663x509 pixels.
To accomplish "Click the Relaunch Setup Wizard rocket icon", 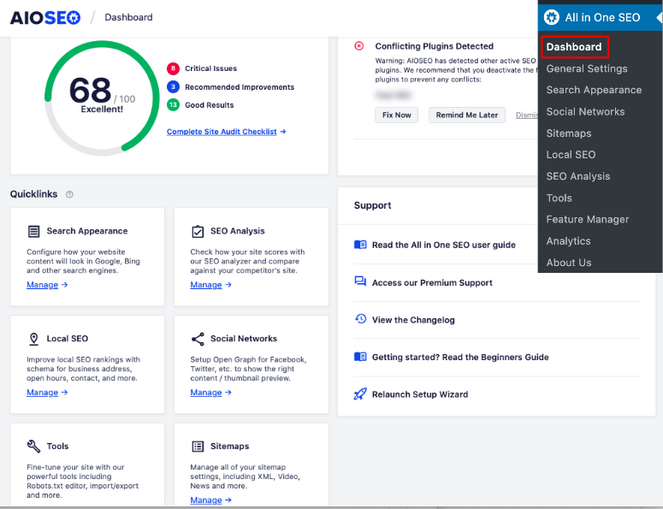I will (x=360, y=394).
